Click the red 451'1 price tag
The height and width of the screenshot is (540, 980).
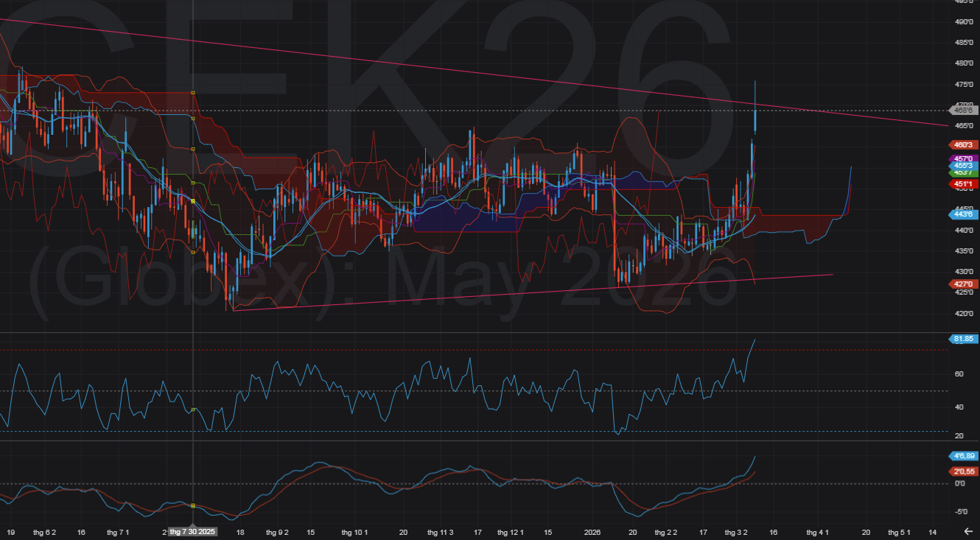click(x=962, y=184)
